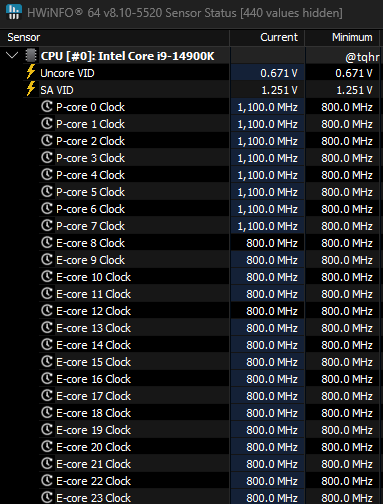Screen dimensions: 383x504
Task: Click P-core 5 minimum value 800.0 MHz
Action: 347,192
